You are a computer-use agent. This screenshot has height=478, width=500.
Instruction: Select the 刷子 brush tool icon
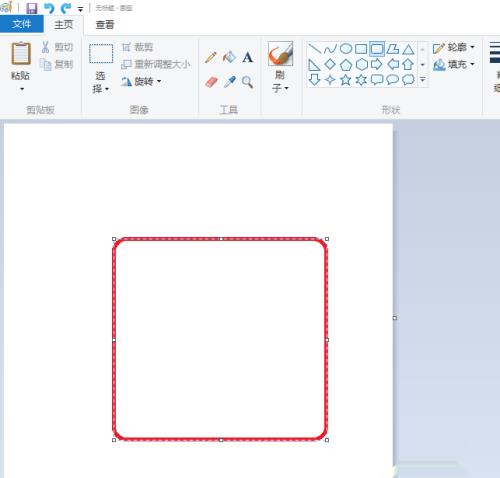[280, 53]
